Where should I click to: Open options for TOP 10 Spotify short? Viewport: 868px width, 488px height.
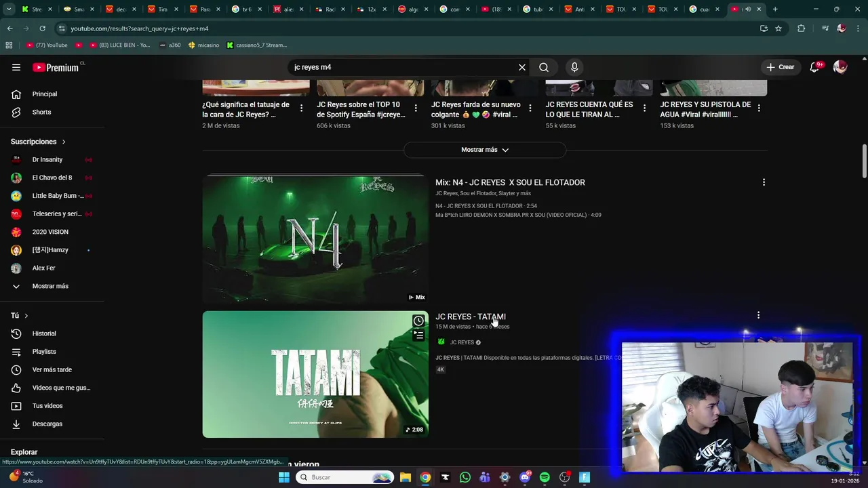tap(416, 108)
